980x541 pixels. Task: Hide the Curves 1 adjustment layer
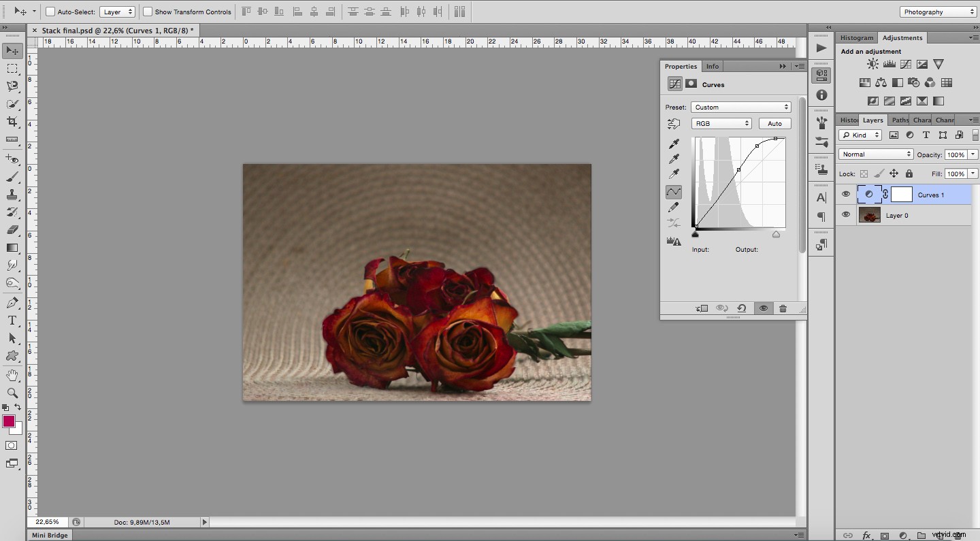(845, 194)
